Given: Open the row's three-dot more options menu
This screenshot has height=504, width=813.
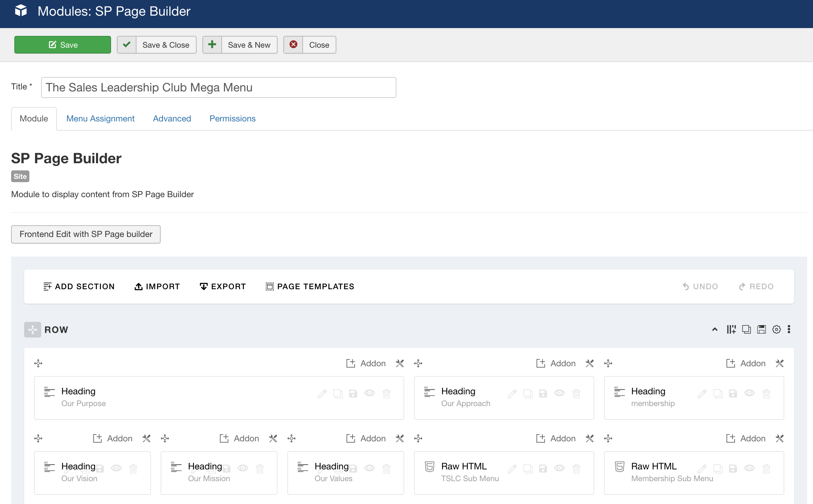Looking at the screenshot, I should pos(789,329).
